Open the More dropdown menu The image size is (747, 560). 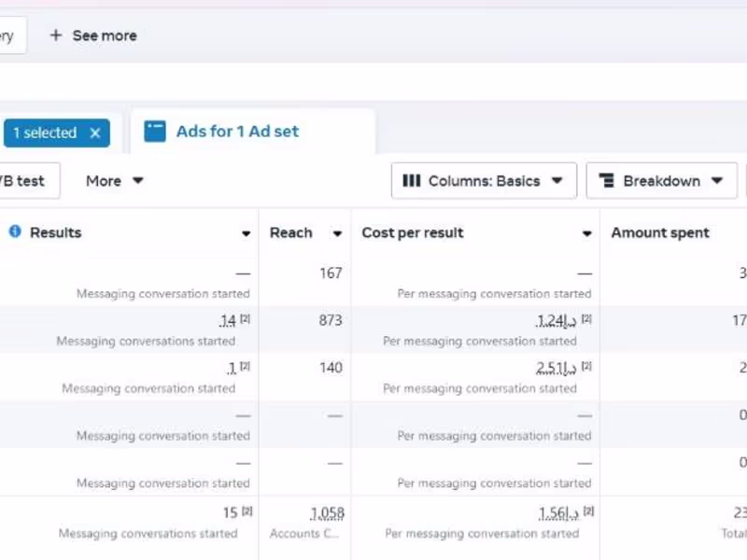click(113, 180)
